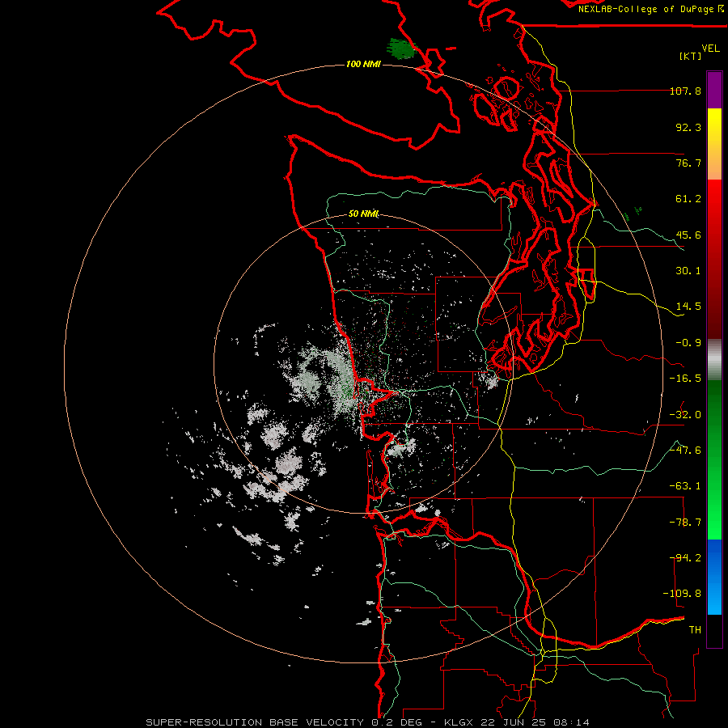
Task: Click the 50 NMI range ring label
Action: 363,214
